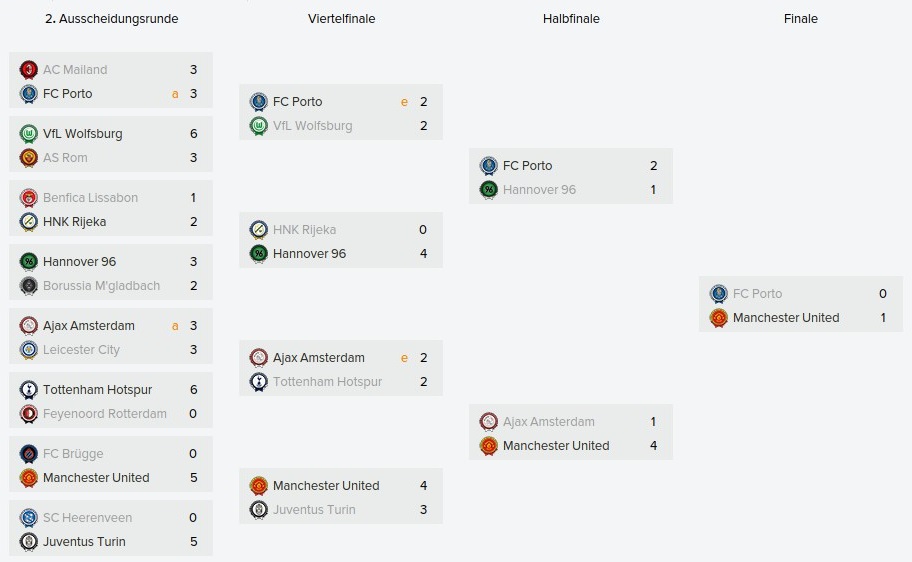Click the FC Brügge crest icon

click(28, 454)
